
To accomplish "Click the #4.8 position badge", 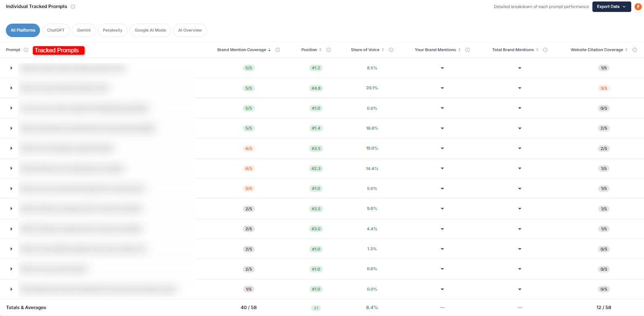I will (x=316, y=88).
